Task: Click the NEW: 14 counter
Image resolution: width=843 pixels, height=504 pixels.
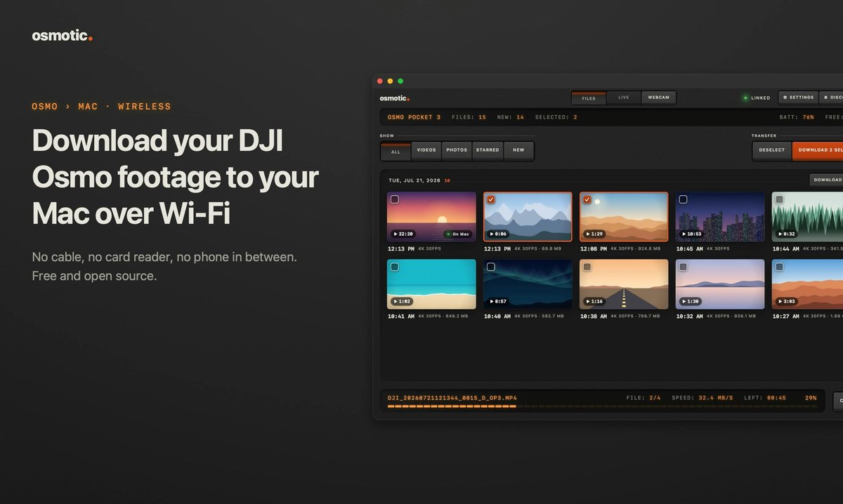Action: point(511,117)
